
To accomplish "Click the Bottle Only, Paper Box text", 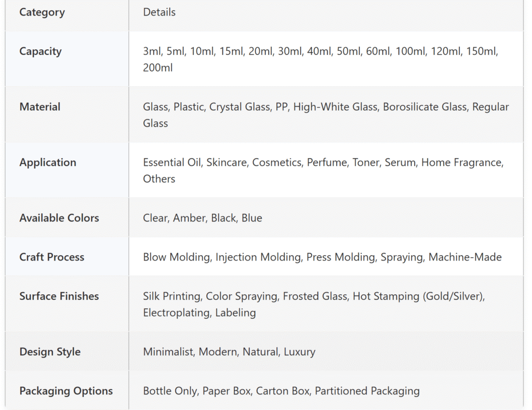I will click(x=281, y=391).
